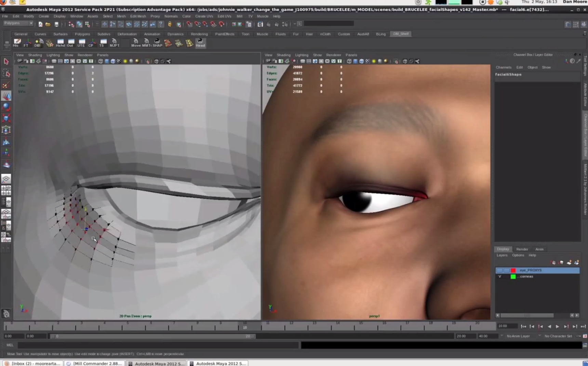The image size is (588, 366).
Task: Pick the Scale tool in toolbox
Action: tap(6, 118)
